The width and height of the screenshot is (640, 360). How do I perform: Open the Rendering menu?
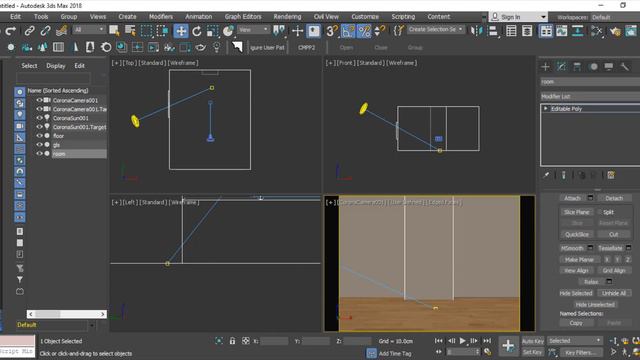tap(287, 16)
